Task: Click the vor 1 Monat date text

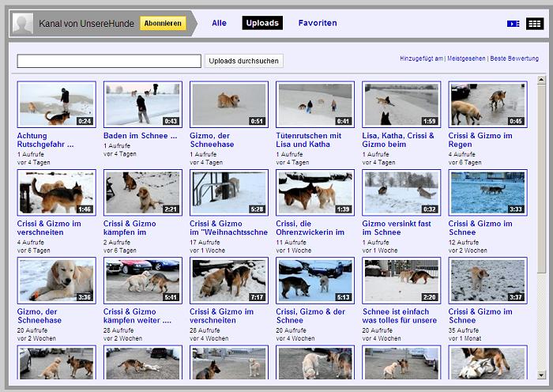Action: (465, 339)
